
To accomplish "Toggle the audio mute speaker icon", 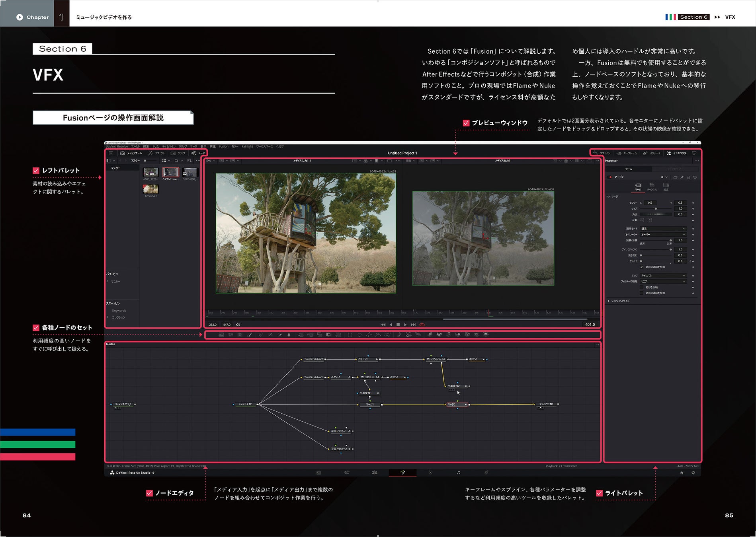I will [x=238, y=325].
